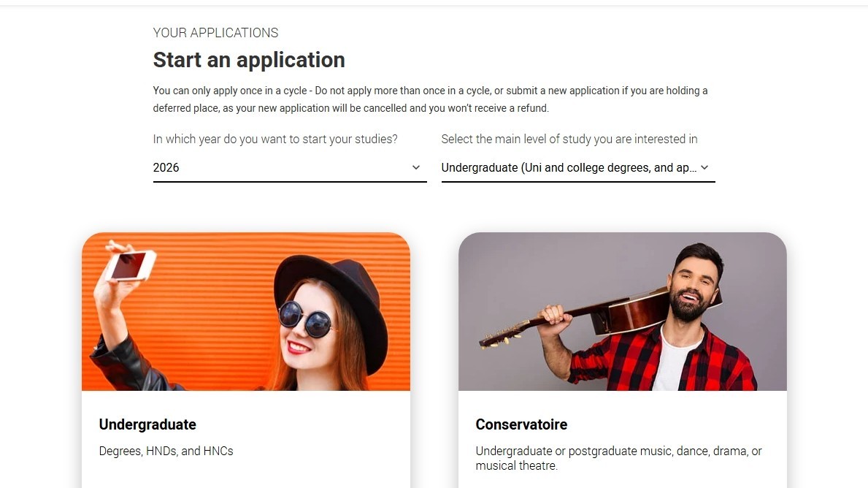Open the main level of study dropdown
Screen dimensions: 868x488
tap(569, 168)
